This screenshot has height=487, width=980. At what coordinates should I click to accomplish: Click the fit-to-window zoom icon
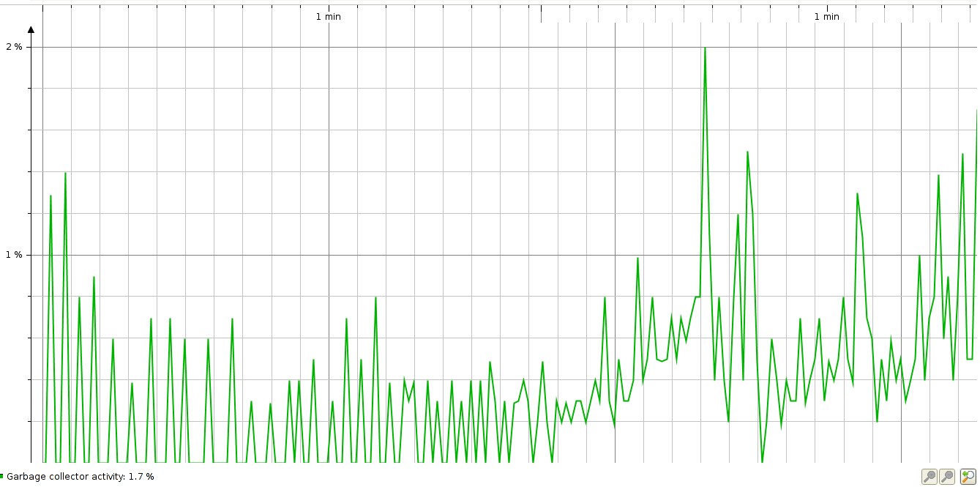[968, 476]
